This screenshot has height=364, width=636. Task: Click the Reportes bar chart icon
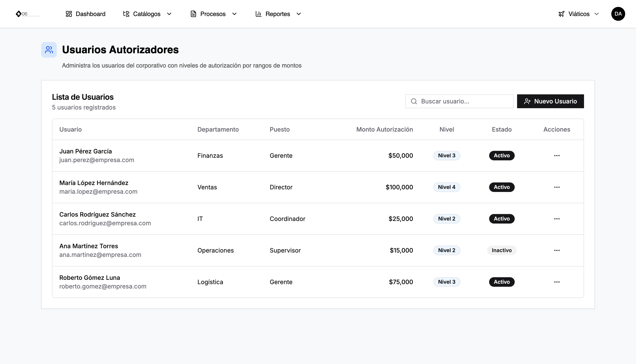click(x=258, y=14)
